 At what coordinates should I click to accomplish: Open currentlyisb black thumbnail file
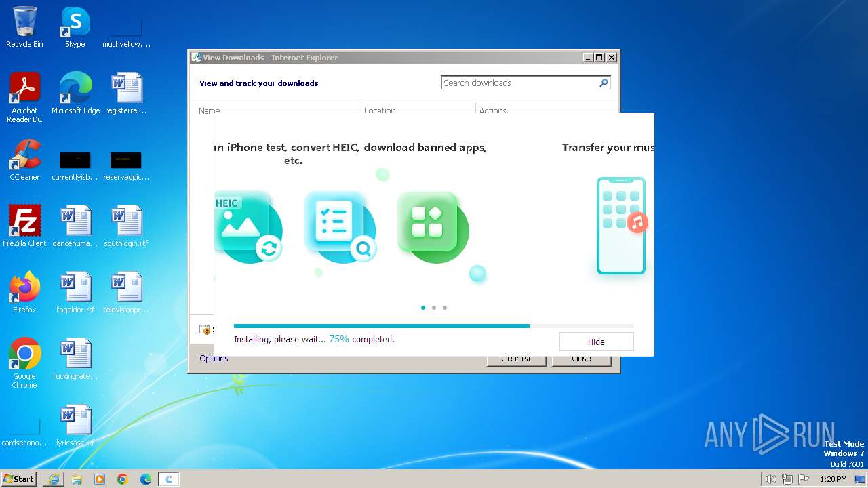pyautogui.click(x=75, y=167)
